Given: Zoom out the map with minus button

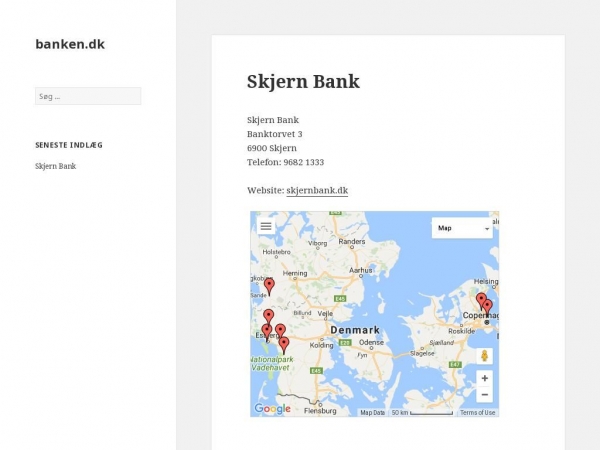Looking at the screenshot, I should tap(484, 395).
